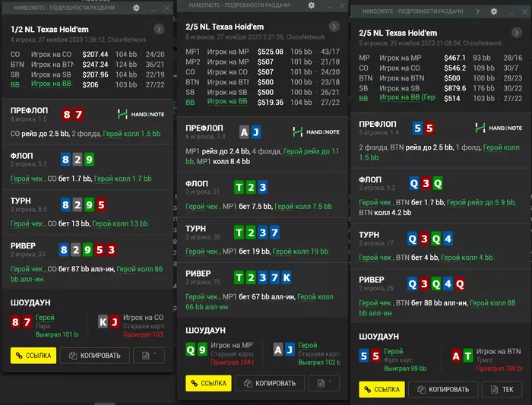Go to next hand in middle 2/5 NL window
This screenshot has height=405, width=532.
tap(334, 27)
